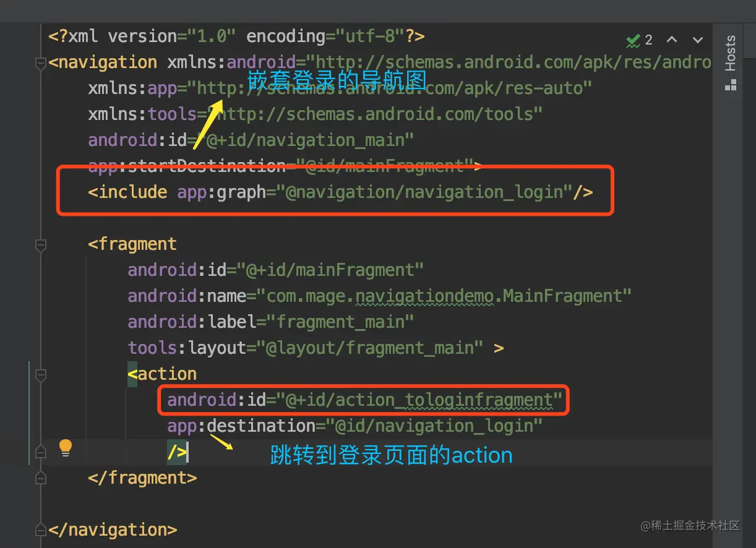
Task: Open the inspections widget green checkmark
Action: (633, 41)
